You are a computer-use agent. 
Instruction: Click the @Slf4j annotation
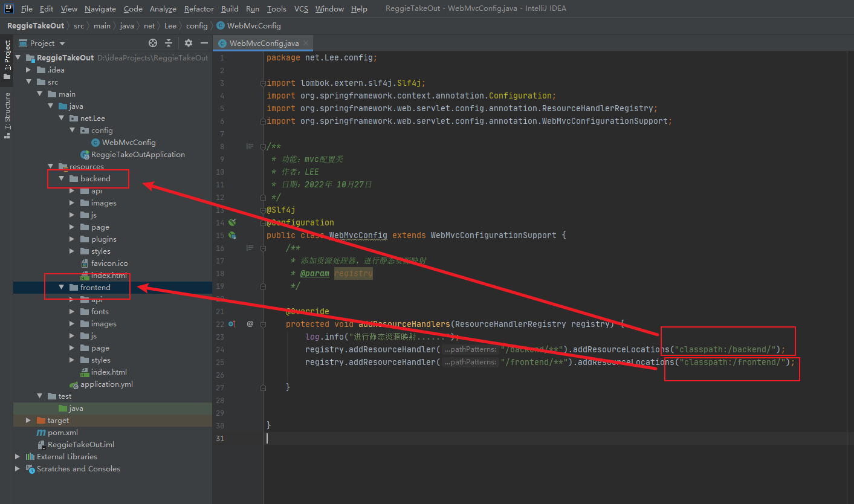(281, 210)
